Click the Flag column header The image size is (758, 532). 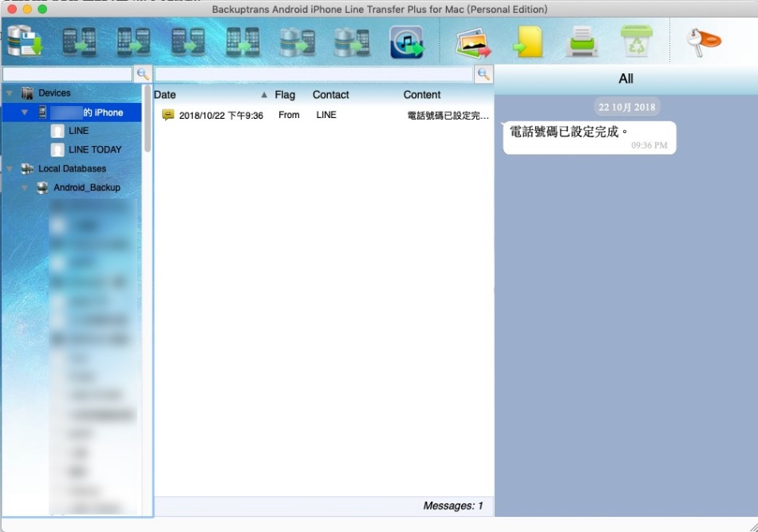pos(285,95)
